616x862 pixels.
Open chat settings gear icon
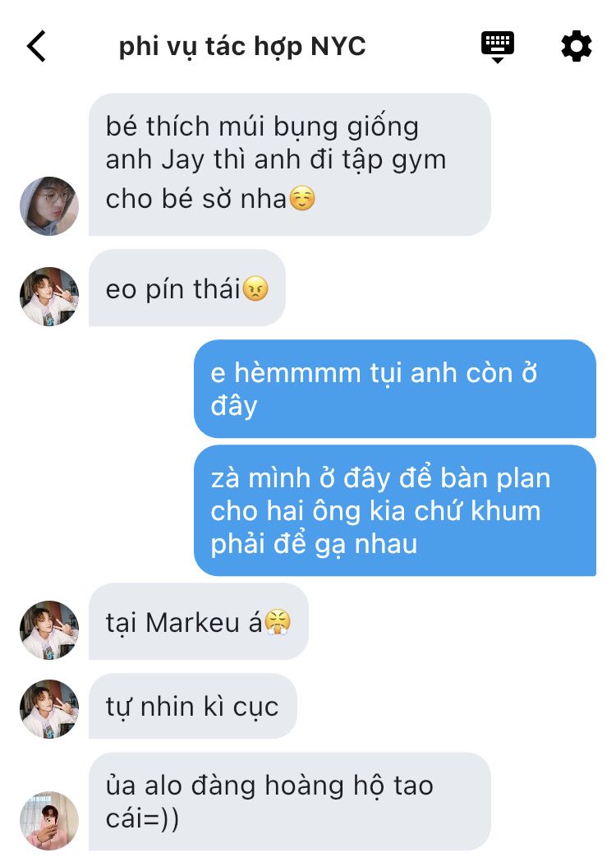tap(577, 46)
